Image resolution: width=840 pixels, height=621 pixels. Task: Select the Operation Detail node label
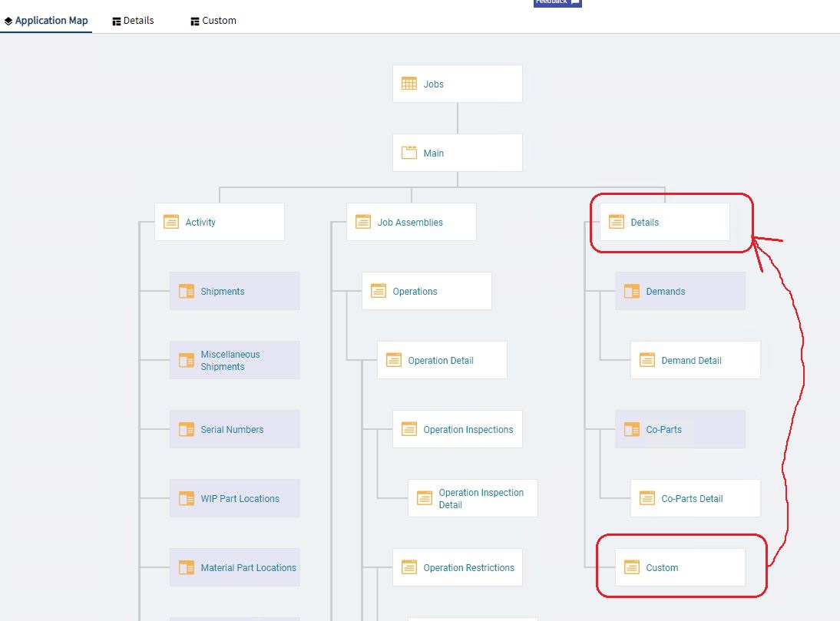point(441,360)
